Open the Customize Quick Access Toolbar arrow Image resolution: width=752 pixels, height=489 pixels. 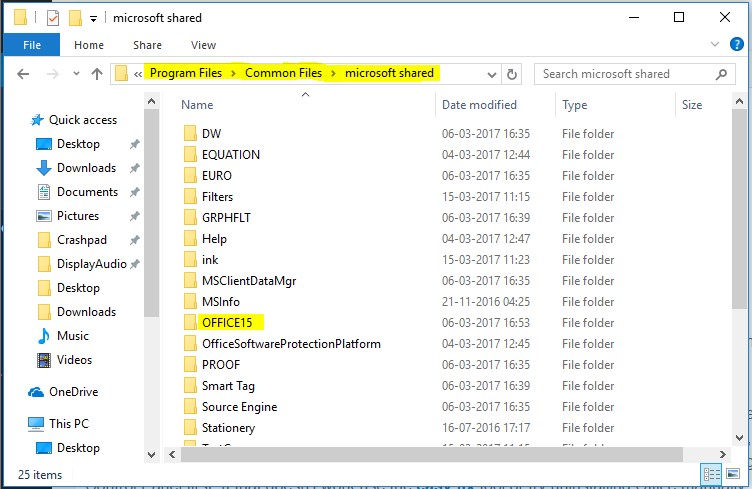pyautogui.click(x=94, y=19)
